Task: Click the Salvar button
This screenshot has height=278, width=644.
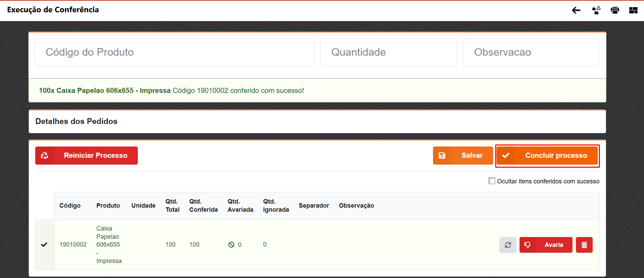Action: 463,155
